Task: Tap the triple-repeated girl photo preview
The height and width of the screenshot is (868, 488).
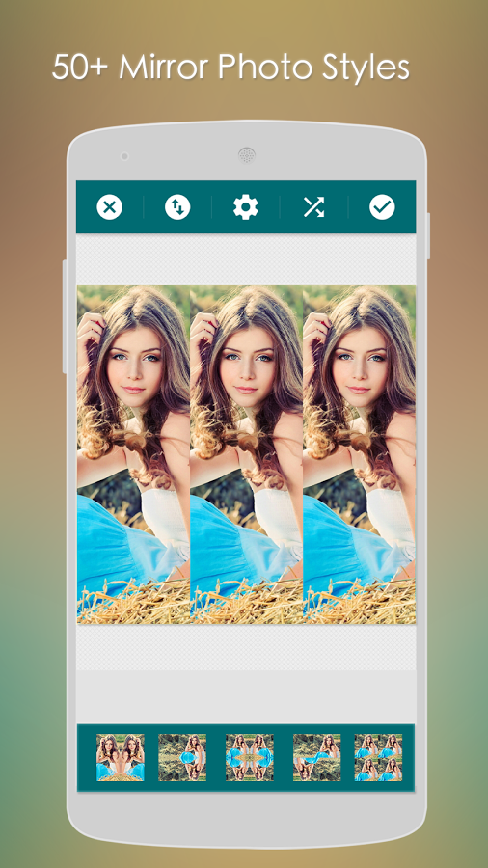Action: (x=246, y=454)
